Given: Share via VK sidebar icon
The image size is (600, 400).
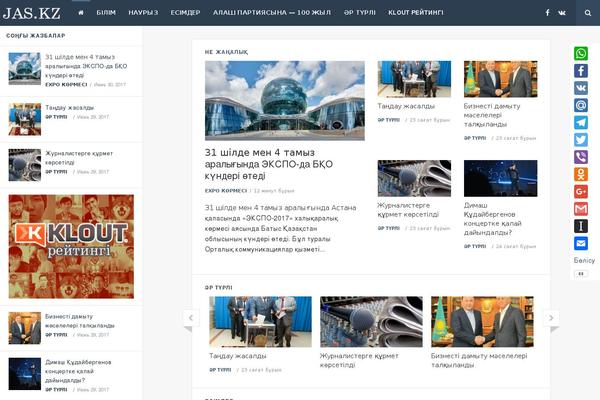Looking at the screenshot, I should [x=581, y=88].
